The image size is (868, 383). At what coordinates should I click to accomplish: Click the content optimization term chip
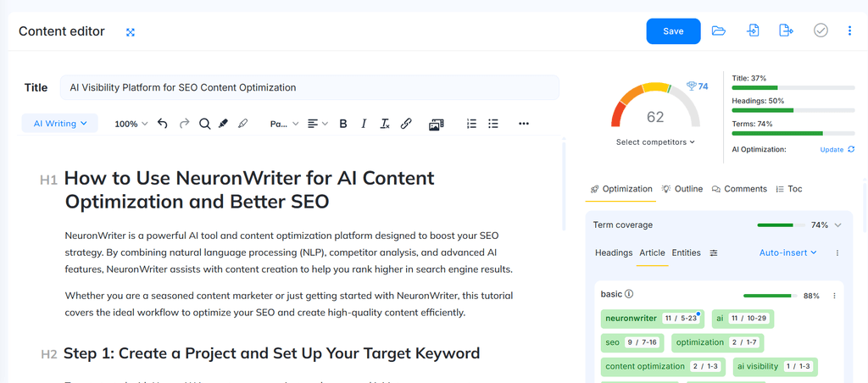663,366
